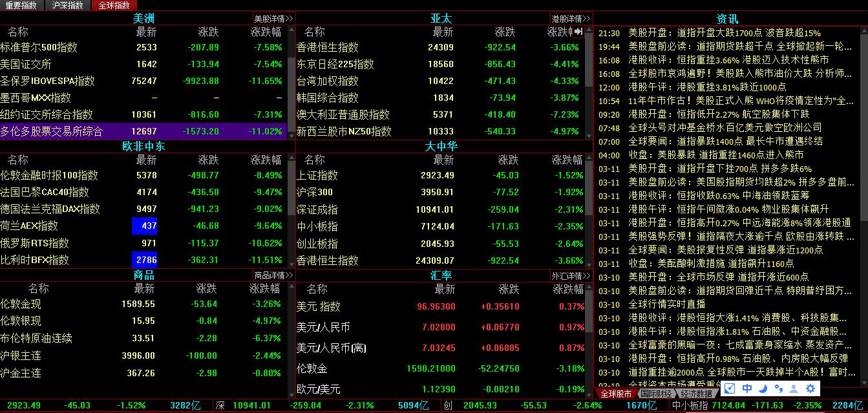The image size is (868, 413).
Task: Open the IME user account icon
Action: tap(794, 388)
